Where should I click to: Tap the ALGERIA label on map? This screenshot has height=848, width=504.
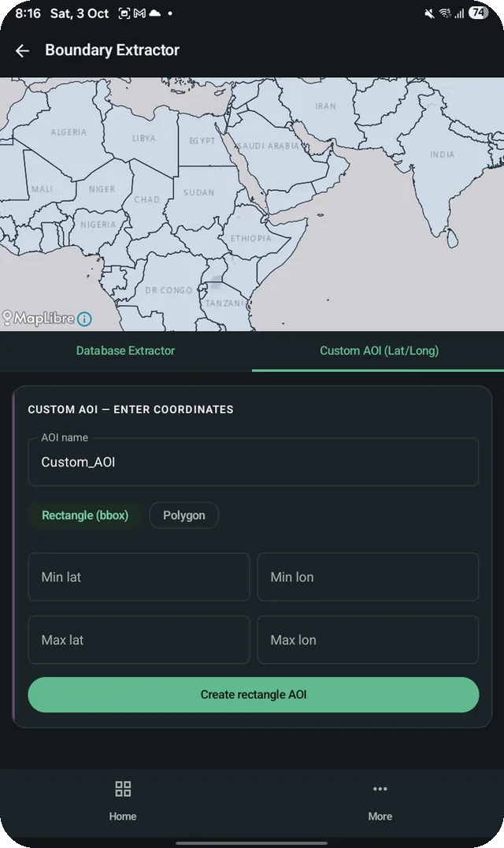tap(69, 132)
